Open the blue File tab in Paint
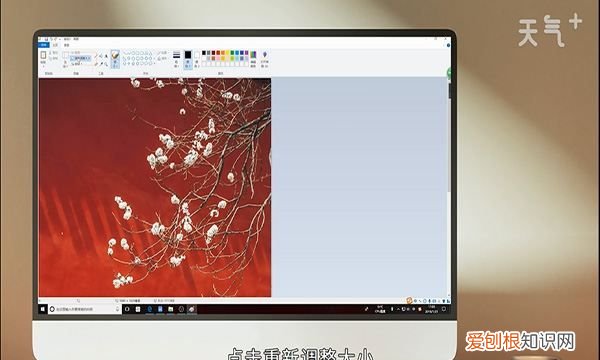The height and width of the screenshot is (360, 600). [x=44, y=45]
